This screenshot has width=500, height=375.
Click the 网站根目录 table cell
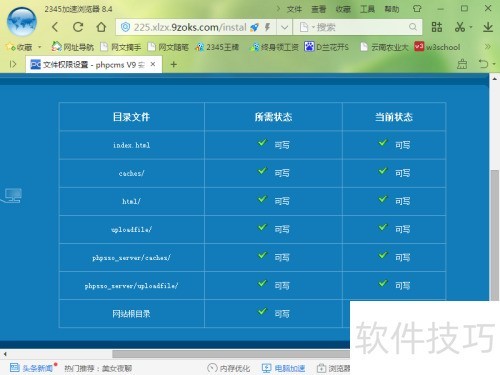click(x=131, y=314)
